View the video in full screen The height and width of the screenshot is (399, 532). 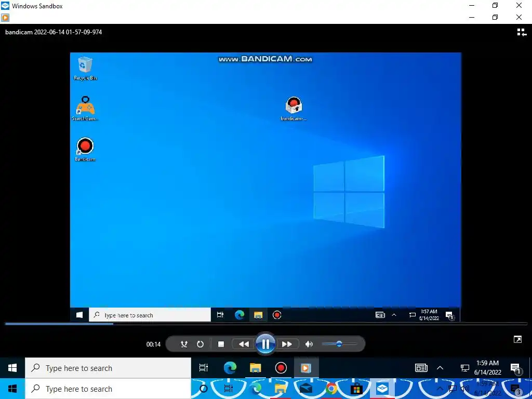click(517, 340)
